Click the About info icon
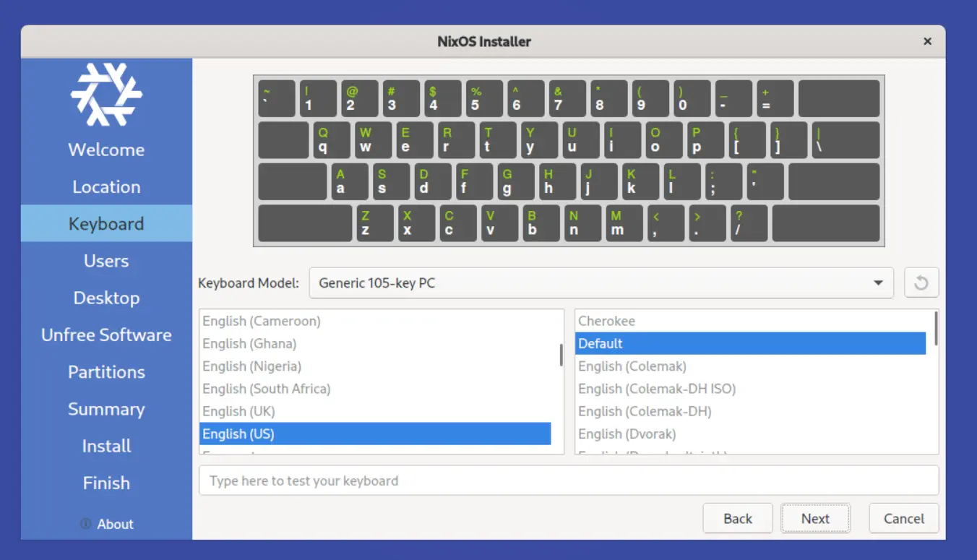The width and height of the screenshot is (977, 560). coord(86,524)
